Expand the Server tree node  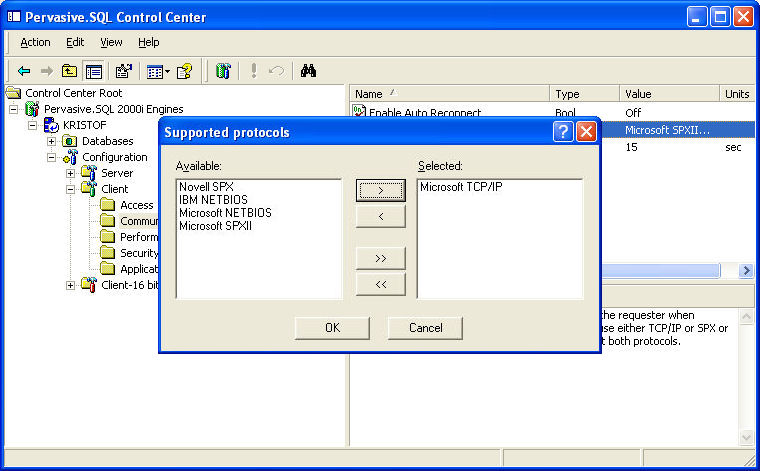click(x=70, y=173)
